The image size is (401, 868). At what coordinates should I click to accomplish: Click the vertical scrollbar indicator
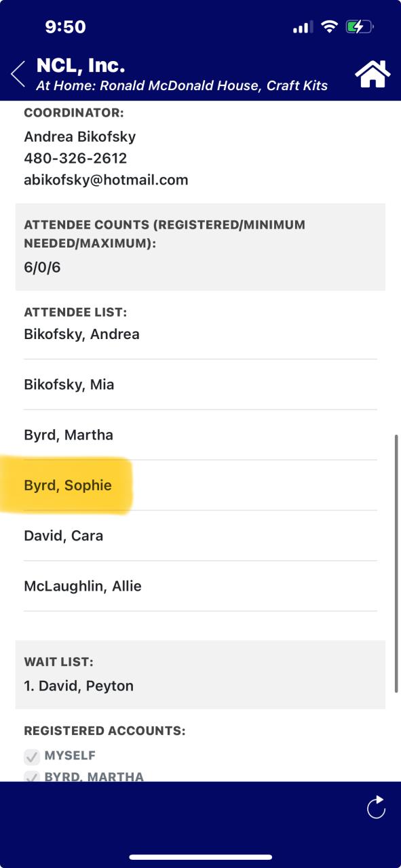(x=396, y=564)
